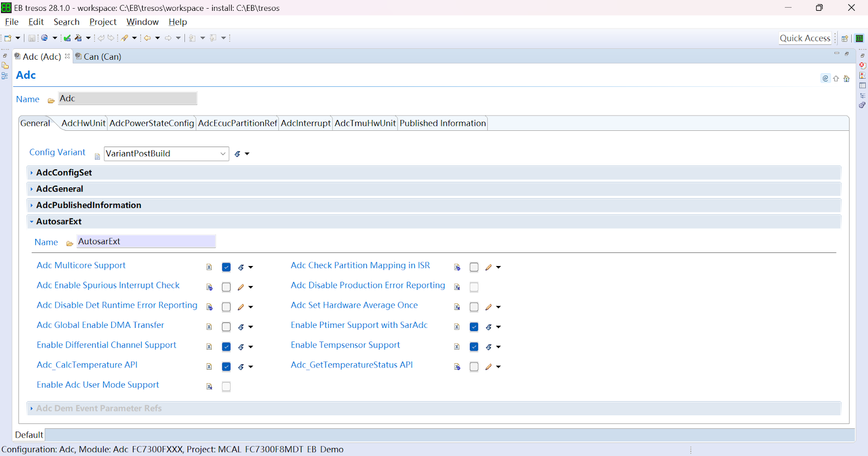Close the Adc (Adc) editor tab
This screenshot has height=456, width=868.
coord(67,56)
